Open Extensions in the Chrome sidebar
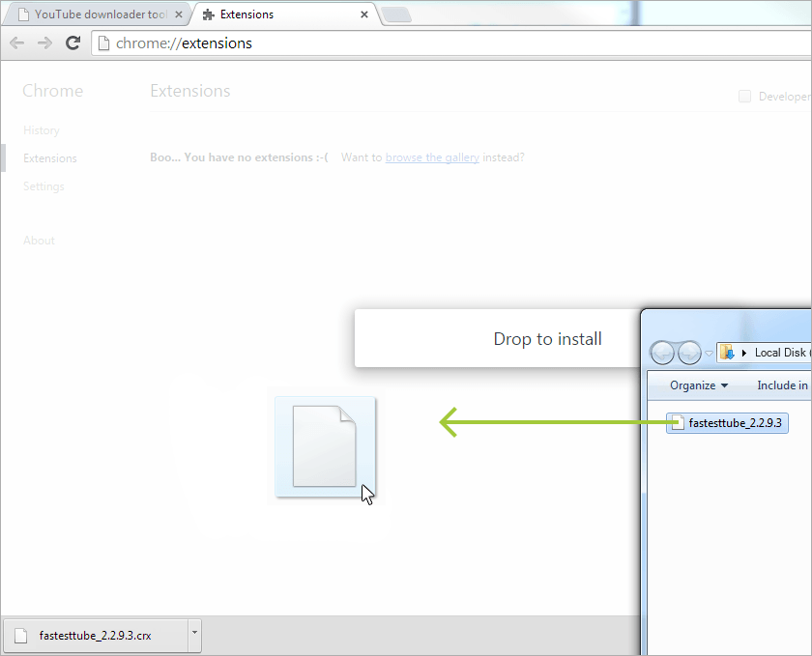Viewport: 812px width, 656px height. click(50, 158)
